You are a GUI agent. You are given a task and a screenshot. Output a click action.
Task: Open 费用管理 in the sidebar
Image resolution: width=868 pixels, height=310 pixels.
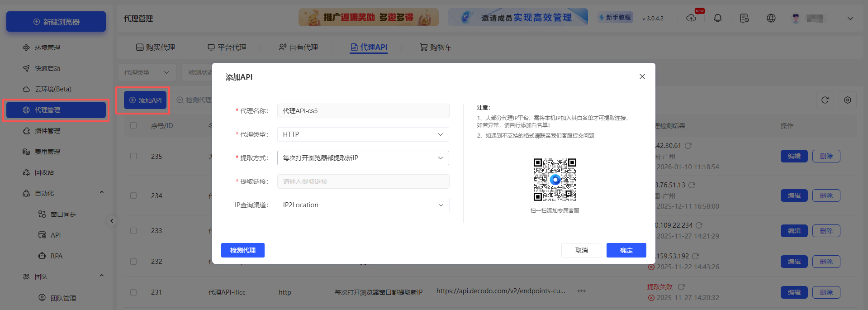(47, 152)
